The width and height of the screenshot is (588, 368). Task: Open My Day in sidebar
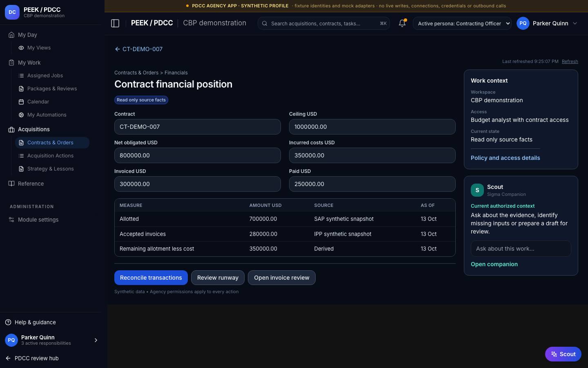pos(27,35)
